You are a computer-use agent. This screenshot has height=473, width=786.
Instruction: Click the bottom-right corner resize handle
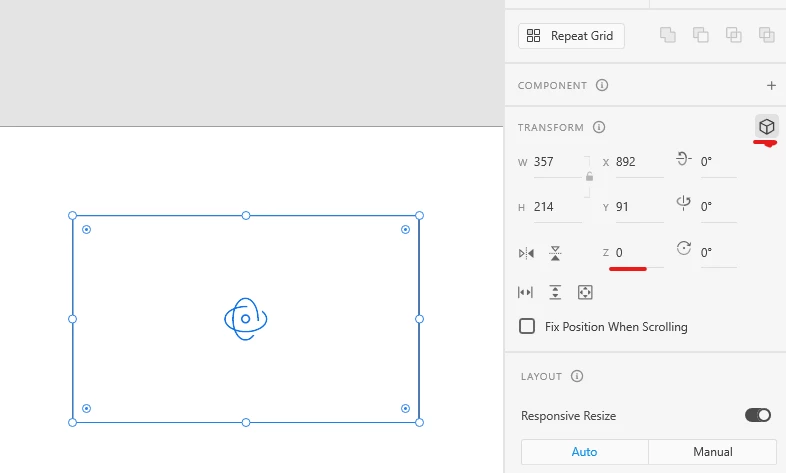[x=420, y=422]
